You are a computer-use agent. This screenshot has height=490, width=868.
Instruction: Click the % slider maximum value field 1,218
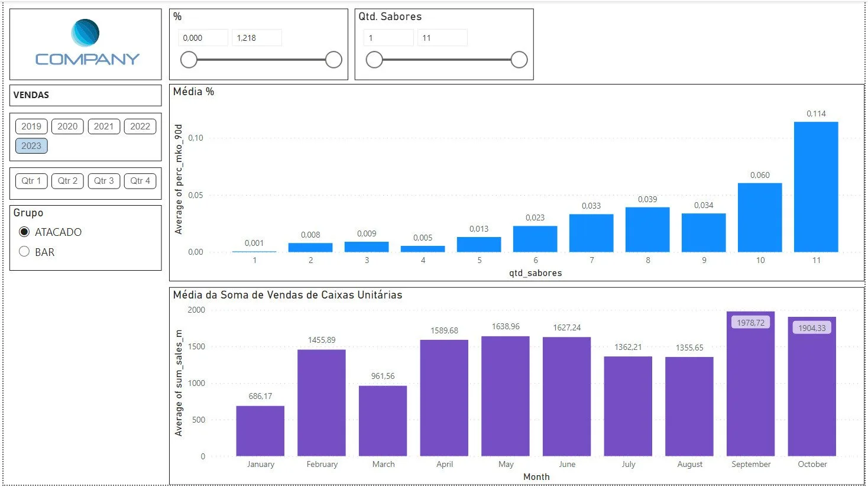256,38
